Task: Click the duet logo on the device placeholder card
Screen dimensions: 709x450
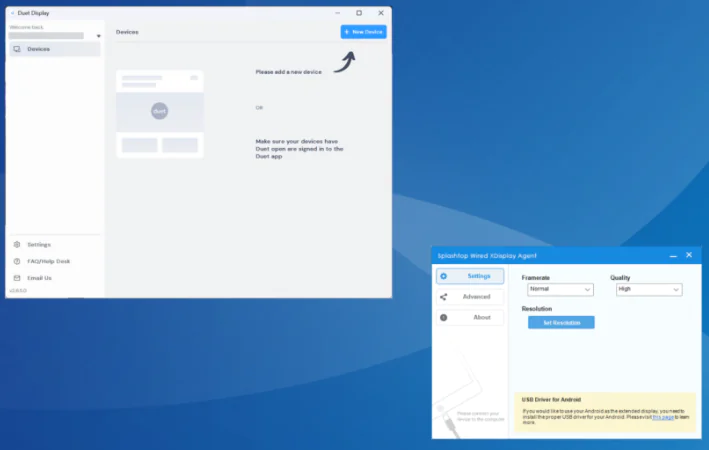Action: coord(159,111)
